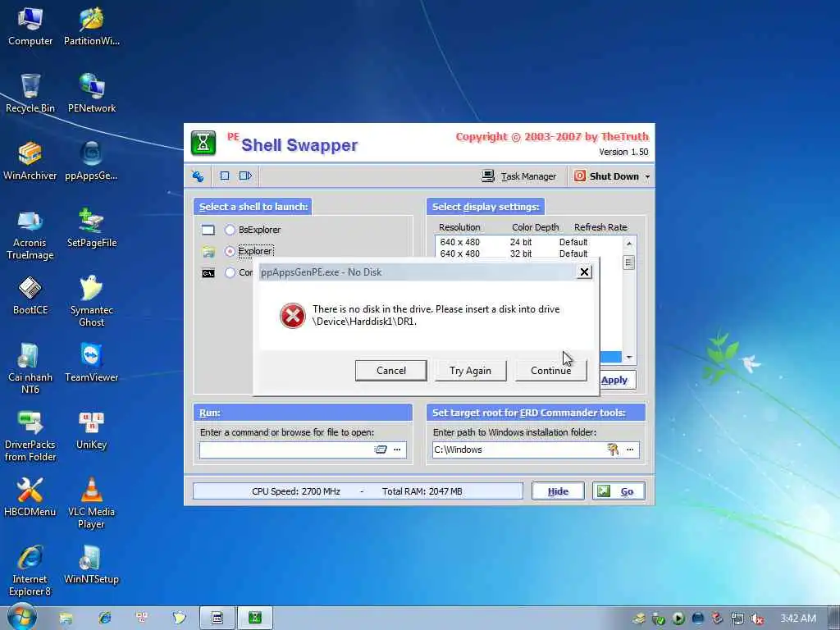Select the BsExplorer shell radio button
The image size is (840, 630).
pyautogui.click(x=230, y=230)
